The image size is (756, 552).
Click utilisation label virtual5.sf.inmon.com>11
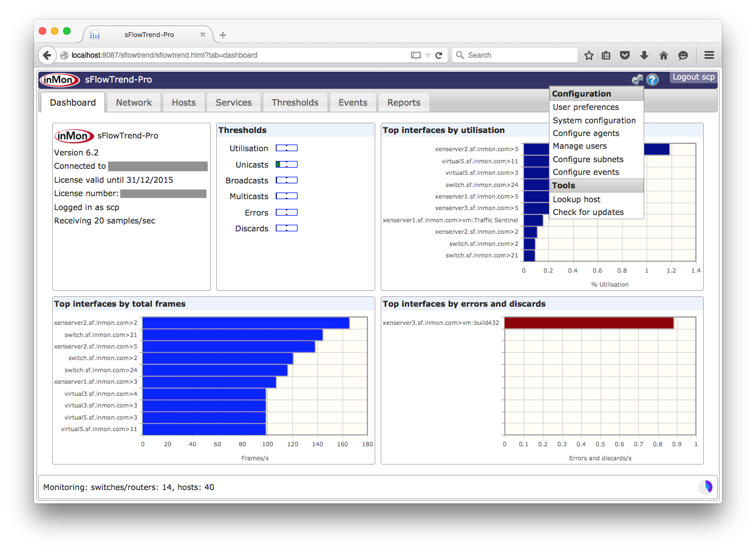pos(480,161)
